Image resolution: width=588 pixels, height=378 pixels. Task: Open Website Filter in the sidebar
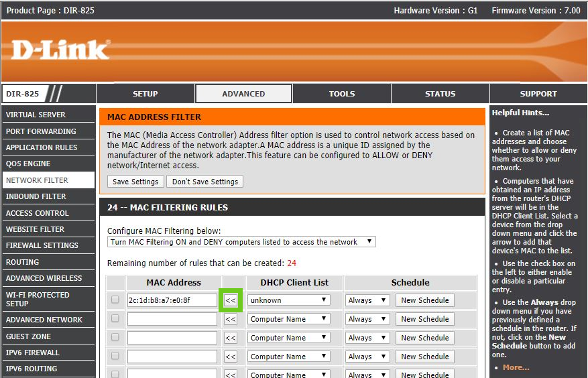tap(36, 229)
